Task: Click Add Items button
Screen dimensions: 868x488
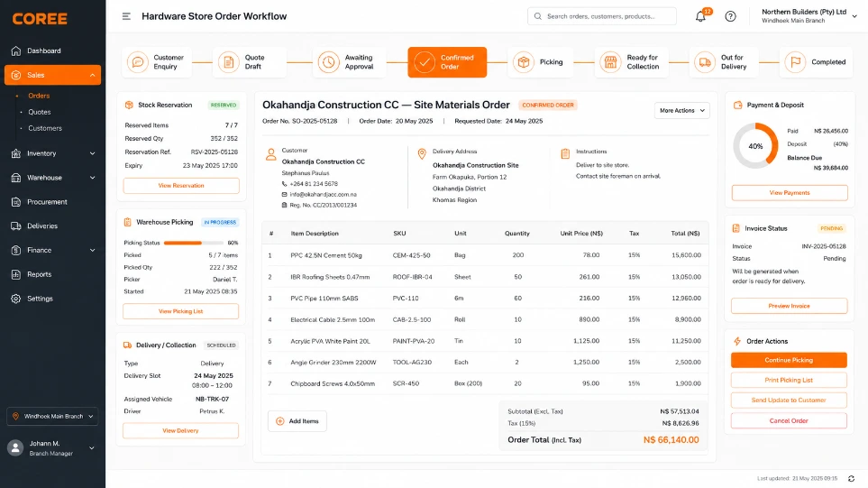Action: pos(297,421)
